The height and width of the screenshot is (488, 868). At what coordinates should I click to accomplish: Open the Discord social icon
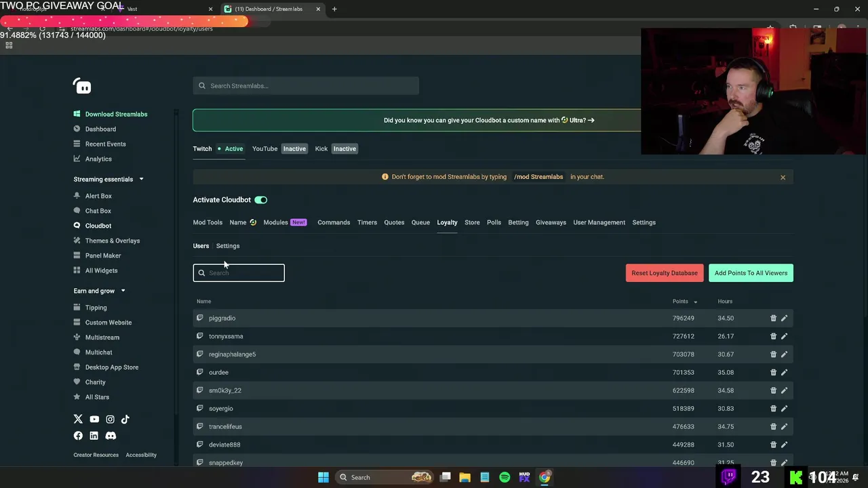point(111,436)
